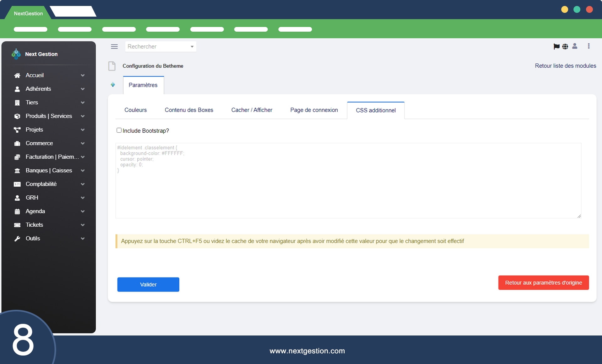The width and height of the screenshot is (602, 364).
Task: Enable the Include Bootstrap checkbox
Action: [x=119, y=130]
